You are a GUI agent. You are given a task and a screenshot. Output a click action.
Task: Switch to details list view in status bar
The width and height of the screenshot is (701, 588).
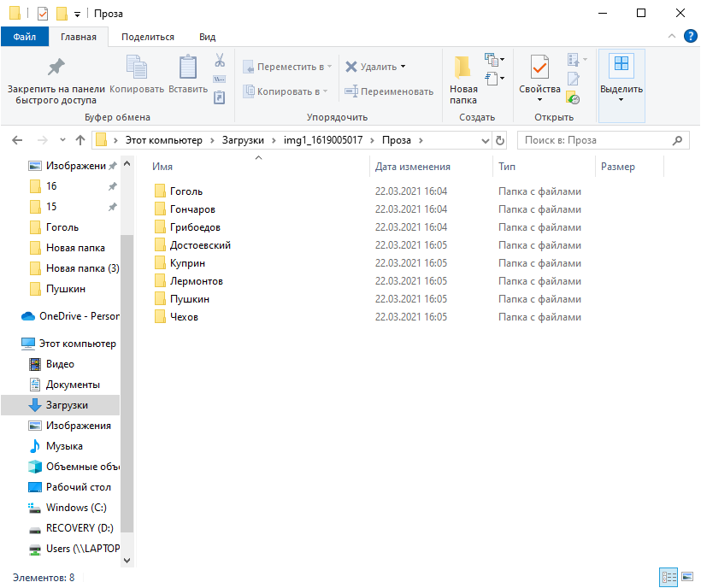(669, 577)
